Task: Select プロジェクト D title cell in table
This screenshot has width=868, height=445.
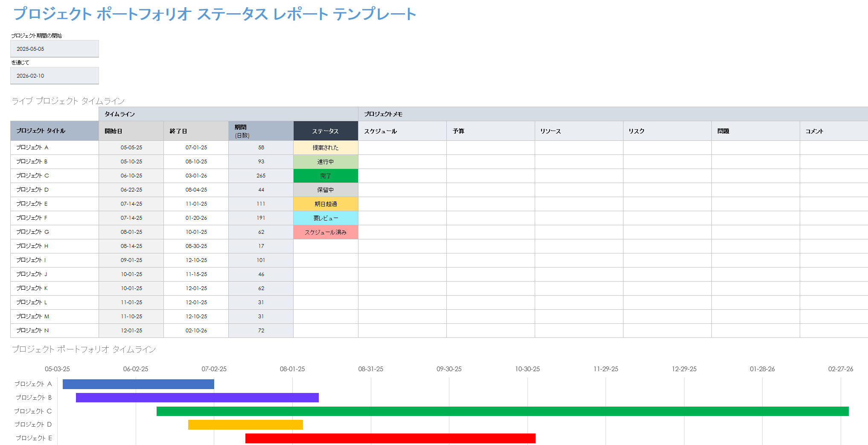Action: click(x=55, y=190)
